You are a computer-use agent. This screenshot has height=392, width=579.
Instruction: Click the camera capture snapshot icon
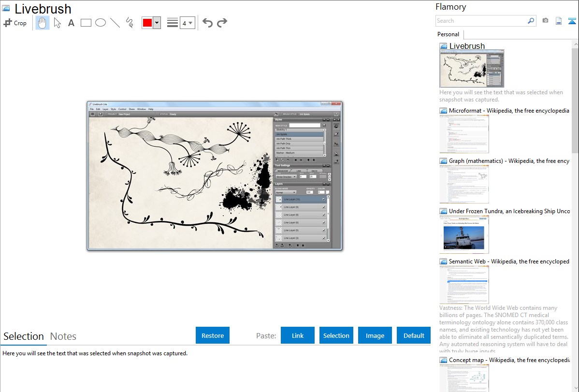tap(545, 21)
